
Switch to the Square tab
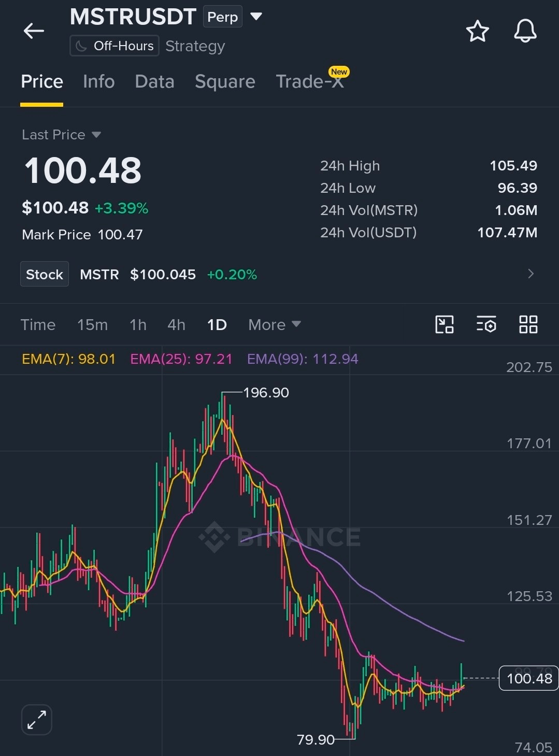pyautogui.click(x=225, y=82)
